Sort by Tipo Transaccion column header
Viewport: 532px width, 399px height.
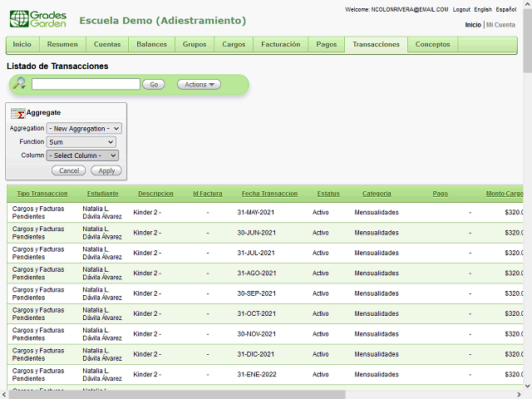[x=42, y=194]
